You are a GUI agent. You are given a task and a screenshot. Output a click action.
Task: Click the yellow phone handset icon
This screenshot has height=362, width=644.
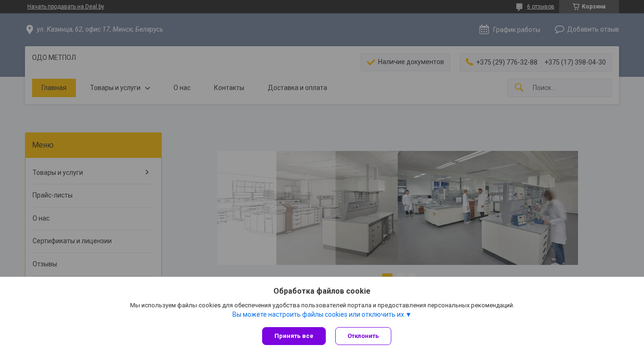coord(469,62)
